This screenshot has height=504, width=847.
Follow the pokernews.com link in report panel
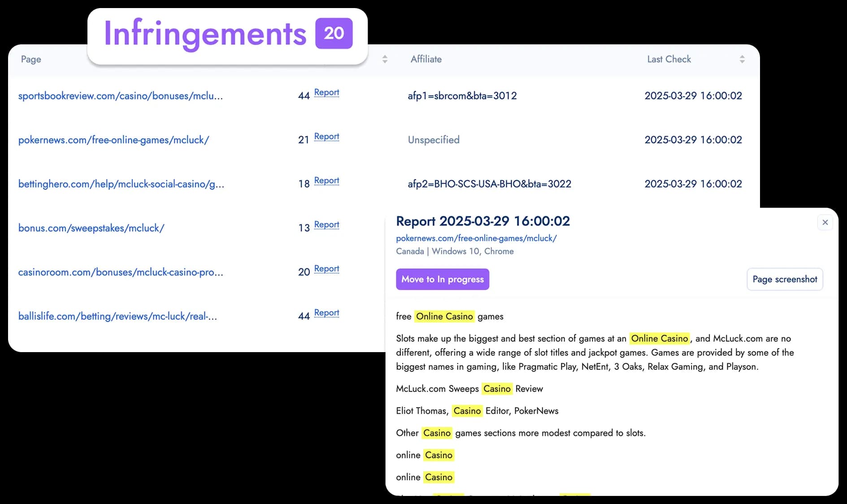(476, 238)
